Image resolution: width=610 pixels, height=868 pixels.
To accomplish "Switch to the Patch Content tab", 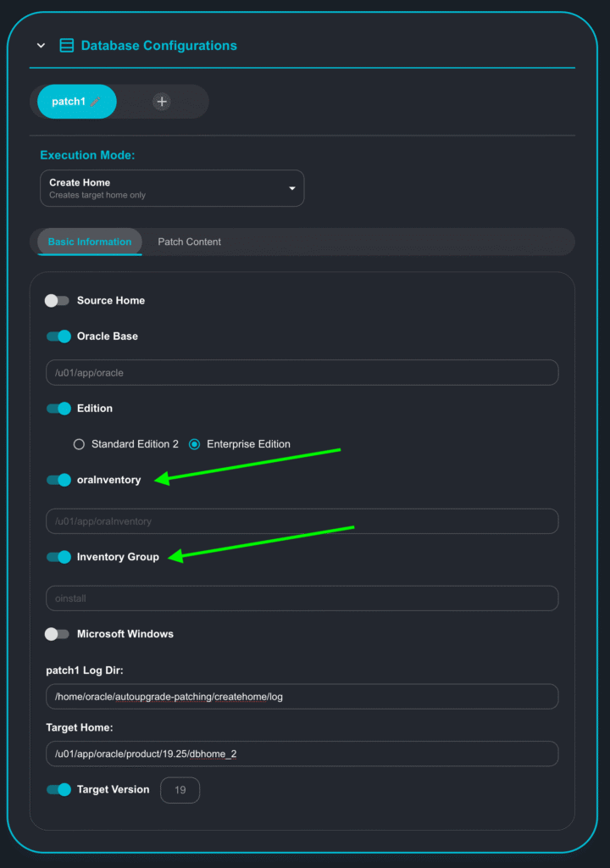I will coord(189,242).
